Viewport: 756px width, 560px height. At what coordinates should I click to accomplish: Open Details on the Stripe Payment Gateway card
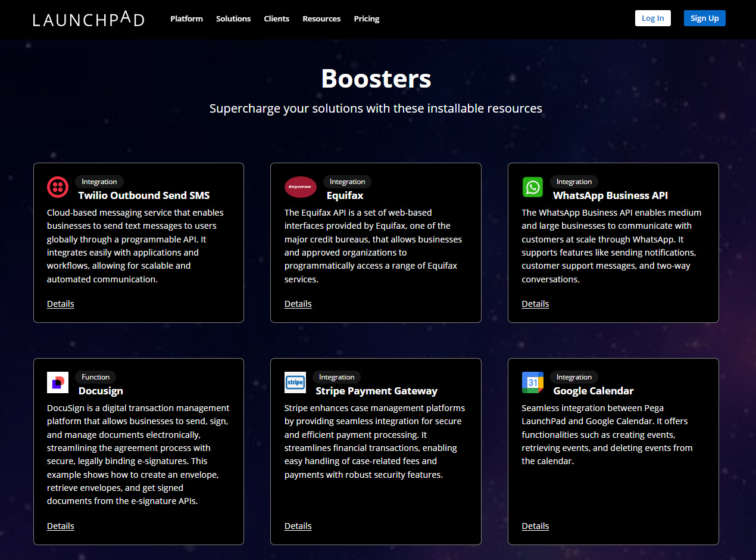coord(298,525)
